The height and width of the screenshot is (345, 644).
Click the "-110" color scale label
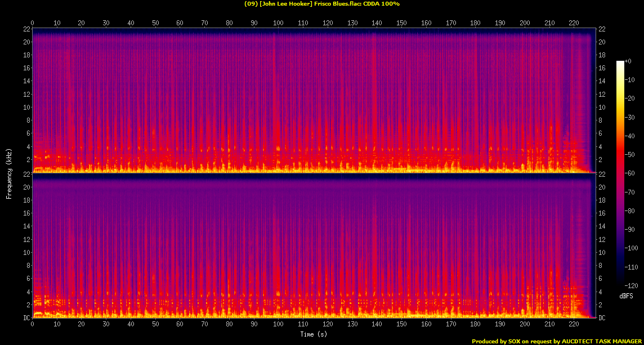click(631, 267)
